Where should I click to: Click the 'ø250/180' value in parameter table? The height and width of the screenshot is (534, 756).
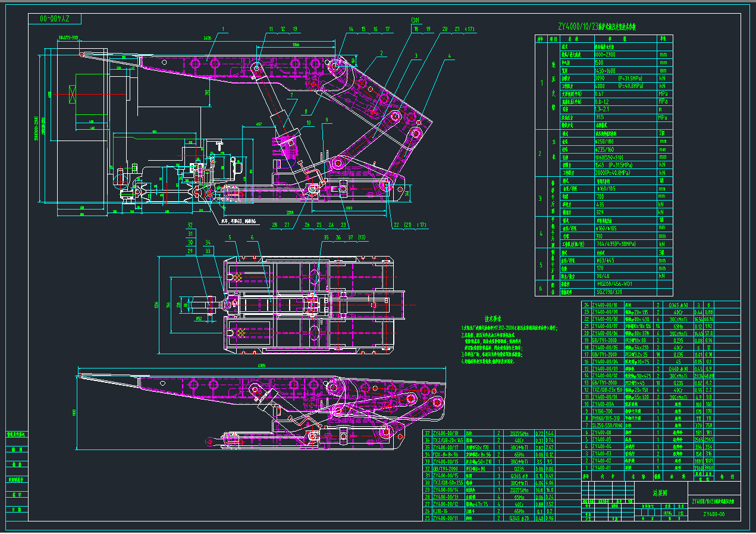[605, 142]
